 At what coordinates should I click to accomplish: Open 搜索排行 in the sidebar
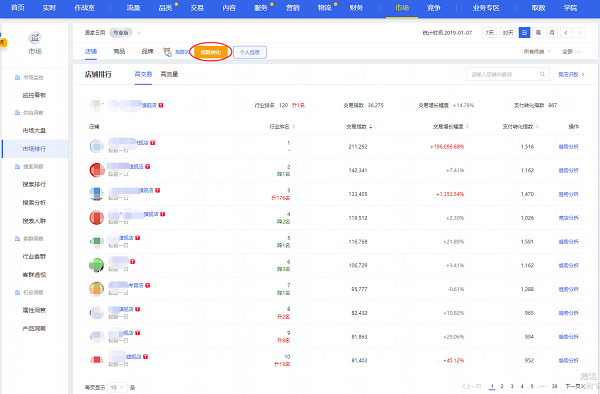(34, 184)
